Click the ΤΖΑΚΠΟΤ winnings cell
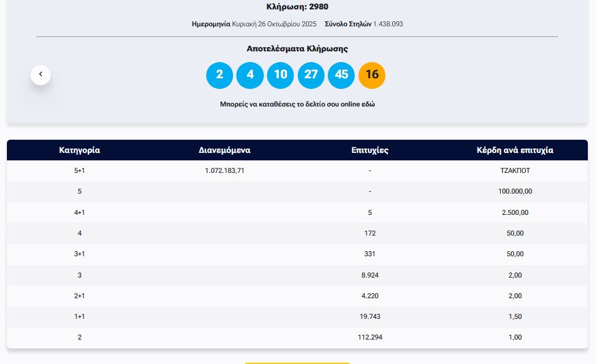The width and height of the screenshot is (596, 364). pos(515,170)
